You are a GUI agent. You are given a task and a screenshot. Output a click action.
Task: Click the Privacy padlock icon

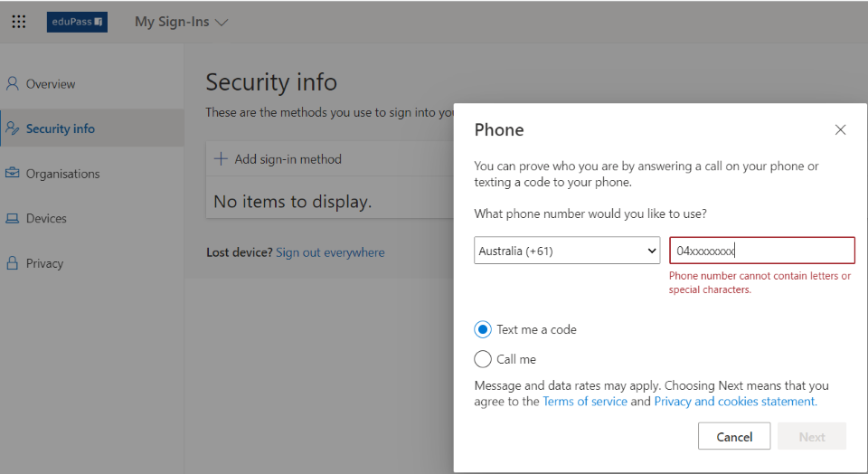tap(12, 263)
